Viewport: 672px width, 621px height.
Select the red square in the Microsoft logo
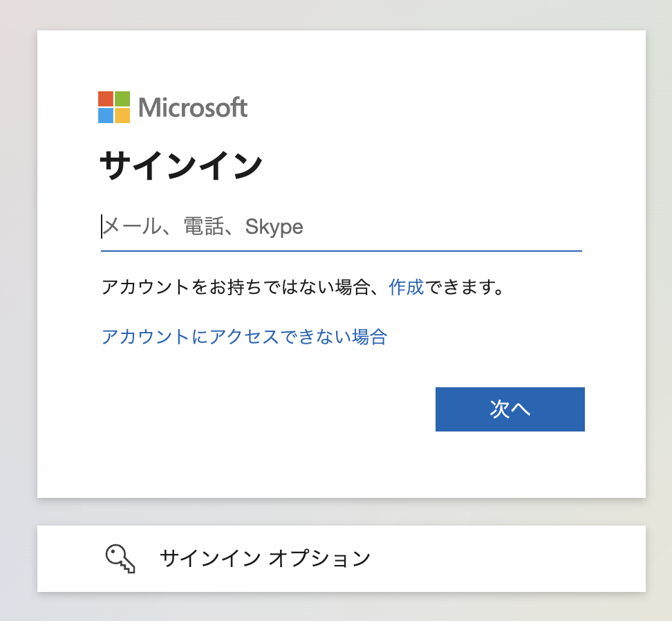pyautogui.click(x=107, y=99)
